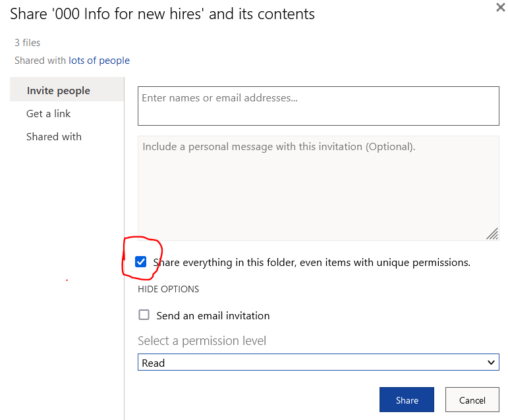Viewport: 508px width, 420px height.
Task: Click into the personal message text box
Action: (318, 188)
